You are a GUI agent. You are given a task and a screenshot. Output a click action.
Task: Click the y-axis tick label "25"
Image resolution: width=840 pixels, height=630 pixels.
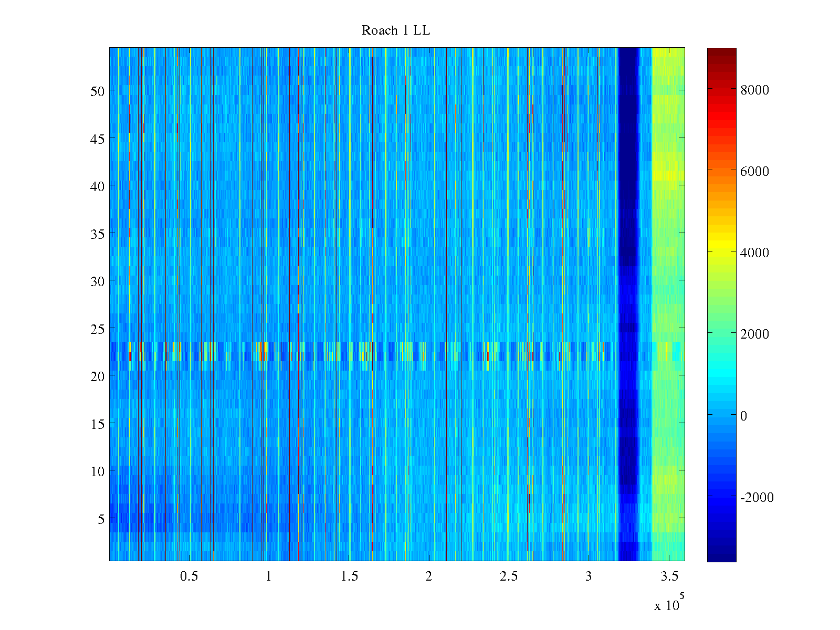click(x=98, y=329)
